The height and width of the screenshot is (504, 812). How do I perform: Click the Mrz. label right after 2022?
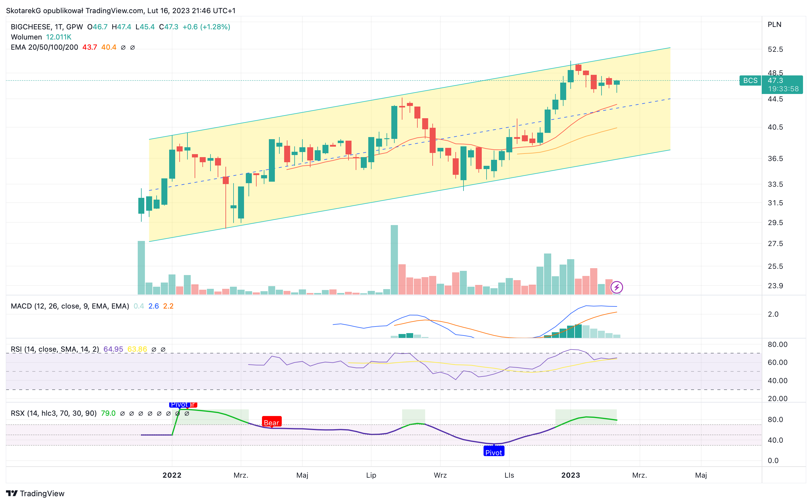[x=241, y=475]
